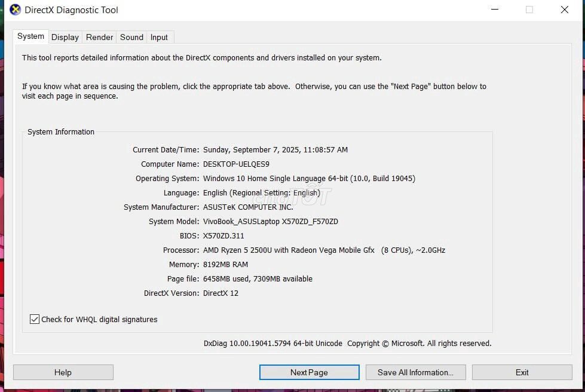Close the DirectX Diagnostic Tool window
585x392 pixels.
[x=564, y=10]
